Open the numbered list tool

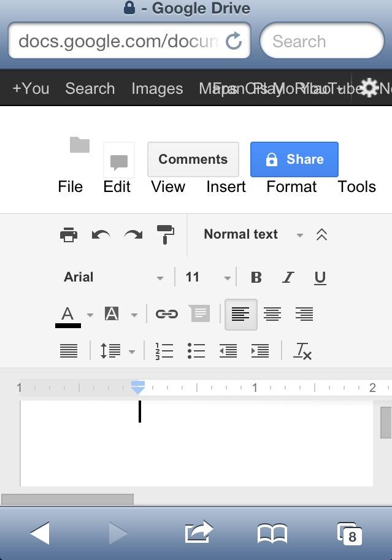click(x=164, y=350)
